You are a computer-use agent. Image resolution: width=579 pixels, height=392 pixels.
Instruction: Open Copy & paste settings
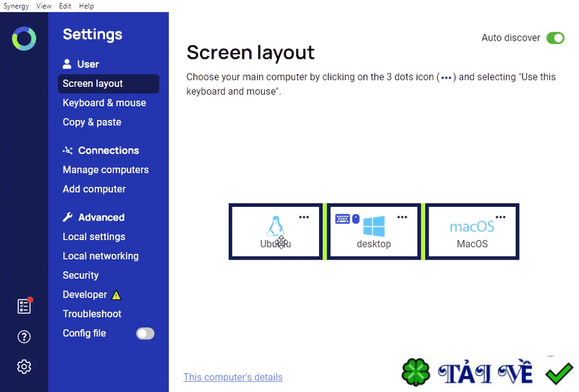(92, 122)
